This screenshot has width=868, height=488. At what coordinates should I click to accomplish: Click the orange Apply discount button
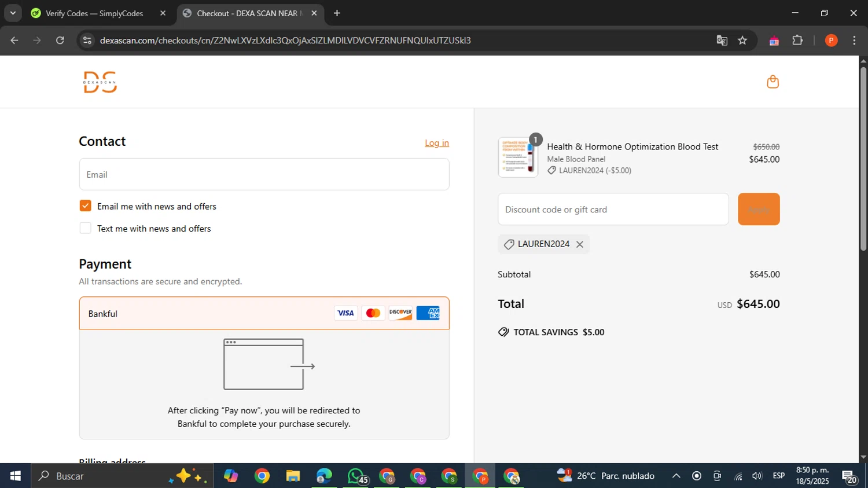click(759, 209)
